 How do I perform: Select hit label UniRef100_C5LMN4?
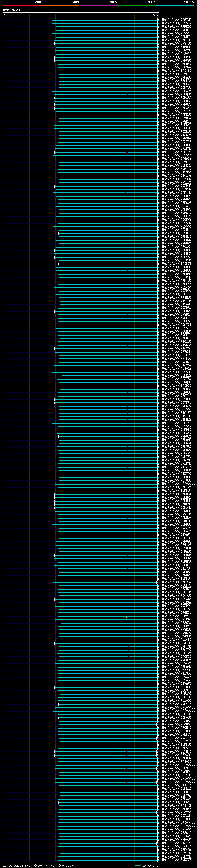tap(177, 501)
